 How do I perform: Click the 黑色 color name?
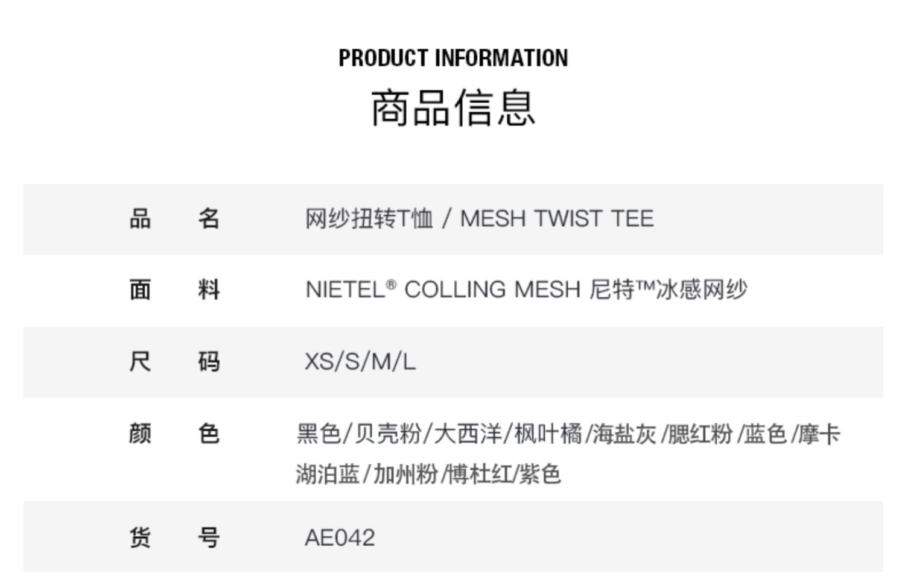coord(319,434)
